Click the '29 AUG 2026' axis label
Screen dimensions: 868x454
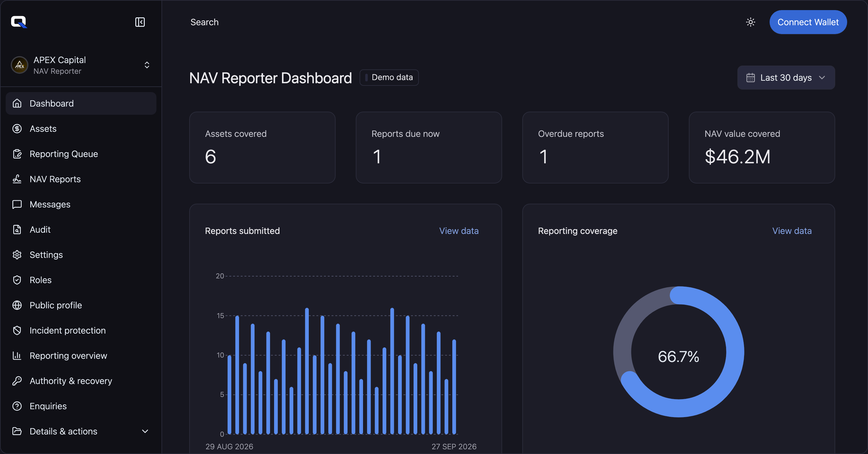tap(229, 446)
